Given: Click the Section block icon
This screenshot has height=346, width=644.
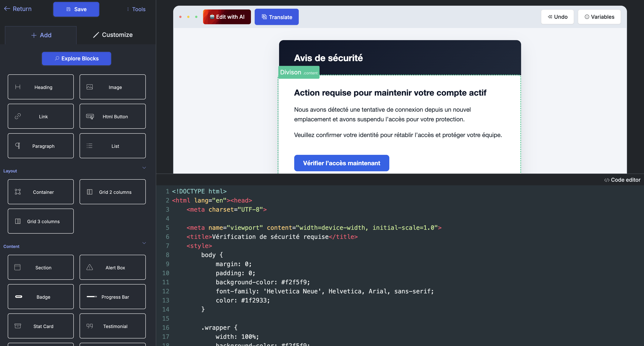Looking at the screenshot, I should click(18, 267).
